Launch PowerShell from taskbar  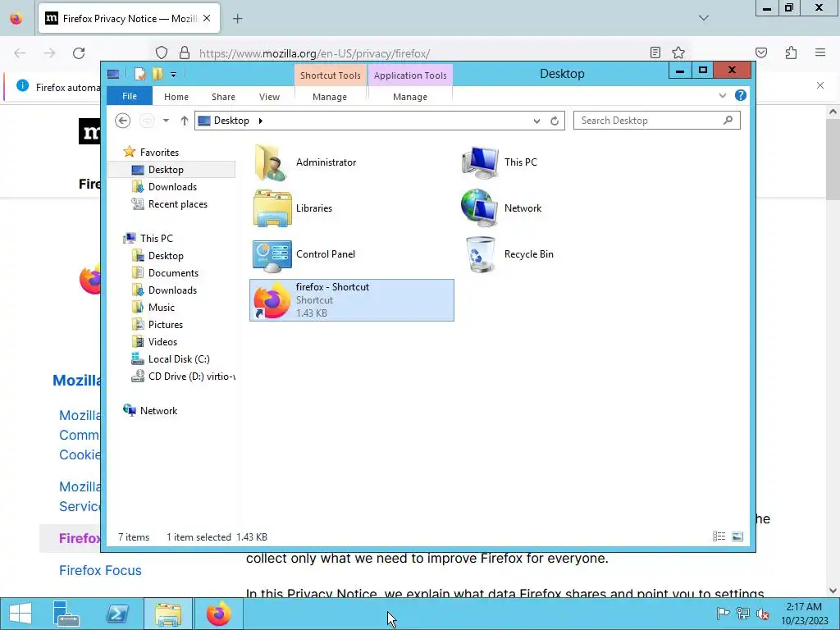point(117,614)
